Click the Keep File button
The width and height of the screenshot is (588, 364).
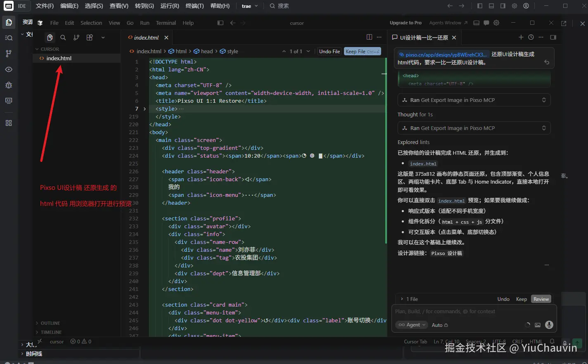click(362, 51)
